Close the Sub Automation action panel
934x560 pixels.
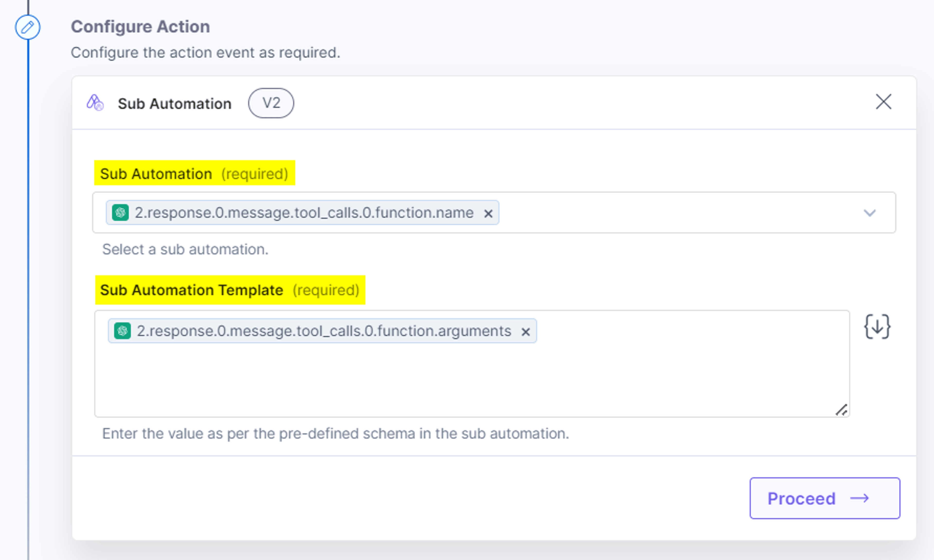point(883,102)
